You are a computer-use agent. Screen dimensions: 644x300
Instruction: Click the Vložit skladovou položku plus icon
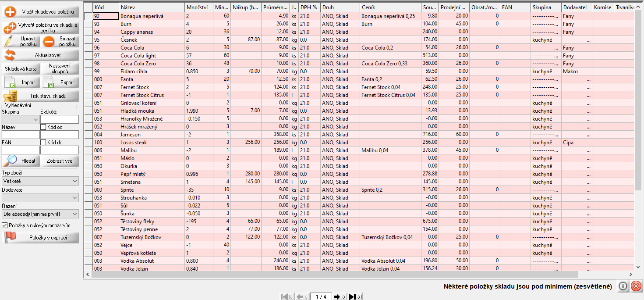(10, 12)
